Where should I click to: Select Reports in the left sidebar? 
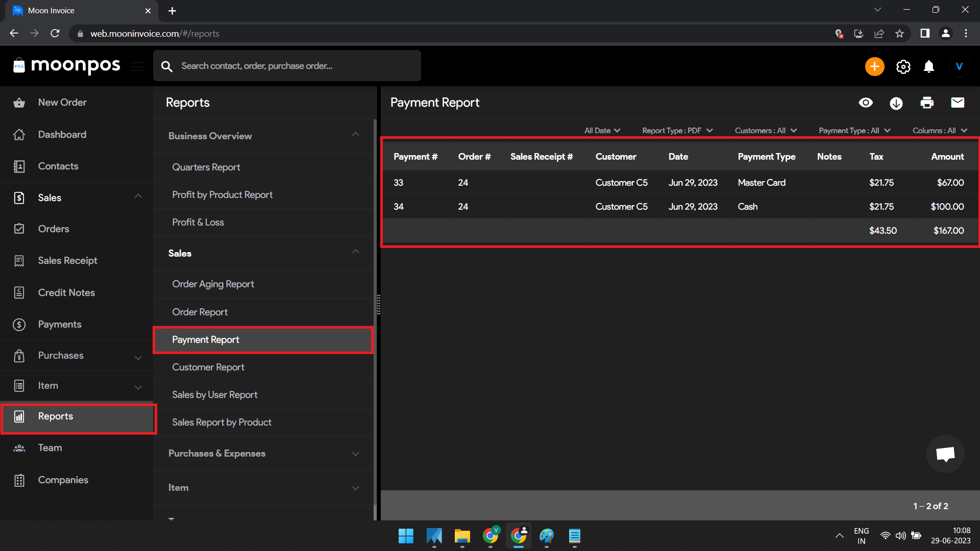point(55,416)
